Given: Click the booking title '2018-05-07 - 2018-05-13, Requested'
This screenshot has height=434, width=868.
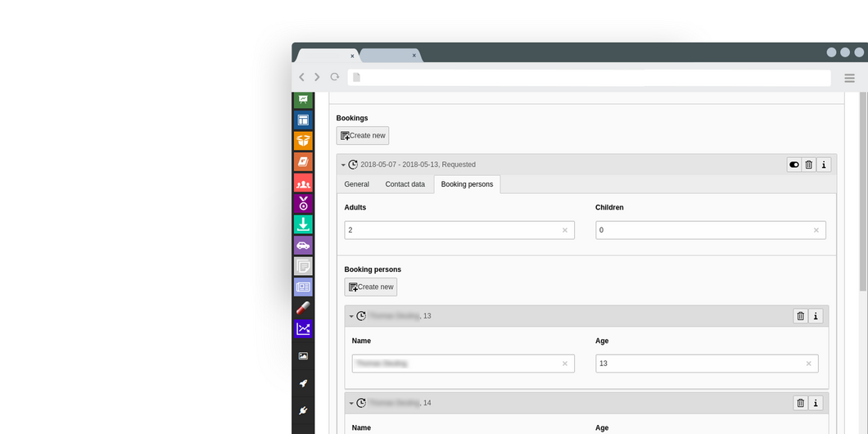Looking at the screenshot, I should pos(418,165).
